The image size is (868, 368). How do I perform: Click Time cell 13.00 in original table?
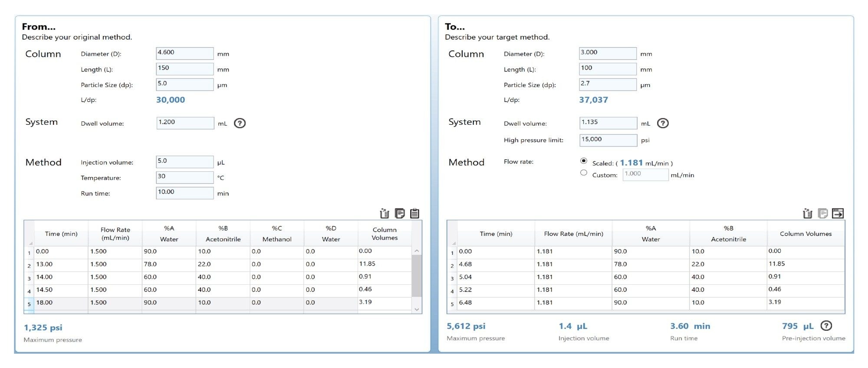pyautogui.click(x=61, y=265)
